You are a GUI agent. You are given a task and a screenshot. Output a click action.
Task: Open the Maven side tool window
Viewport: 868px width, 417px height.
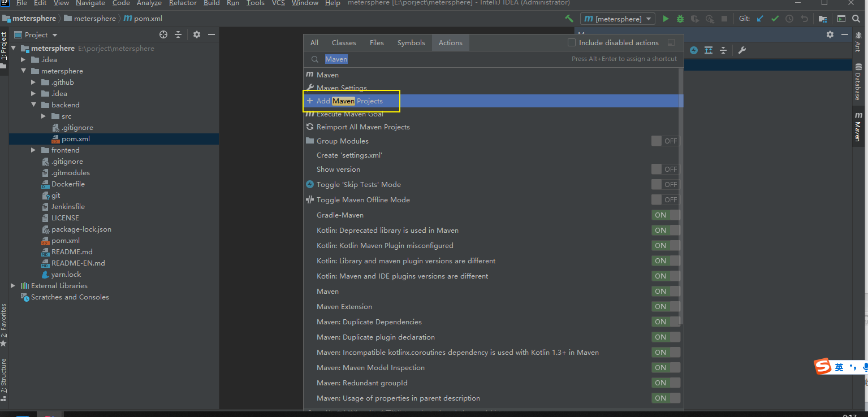858,127
